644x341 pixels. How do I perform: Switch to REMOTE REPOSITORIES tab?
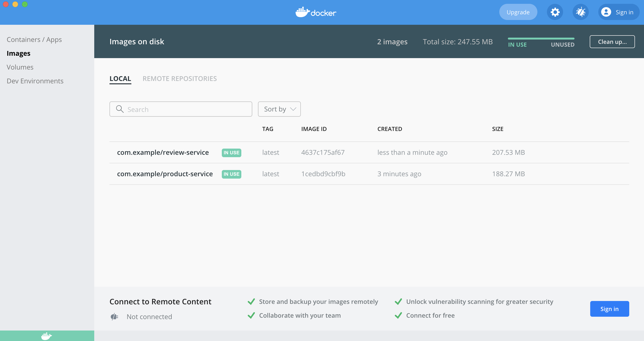(179, 78)
